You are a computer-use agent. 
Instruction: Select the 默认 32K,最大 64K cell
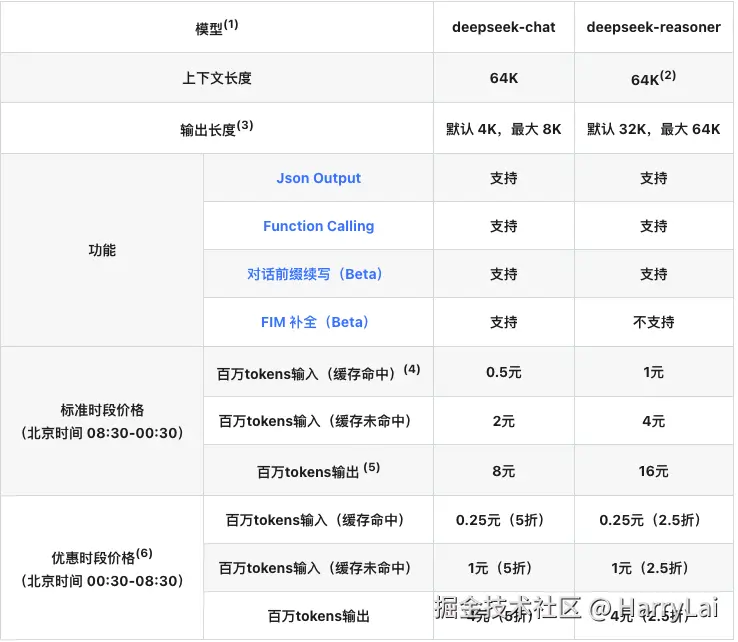point(653,129)
